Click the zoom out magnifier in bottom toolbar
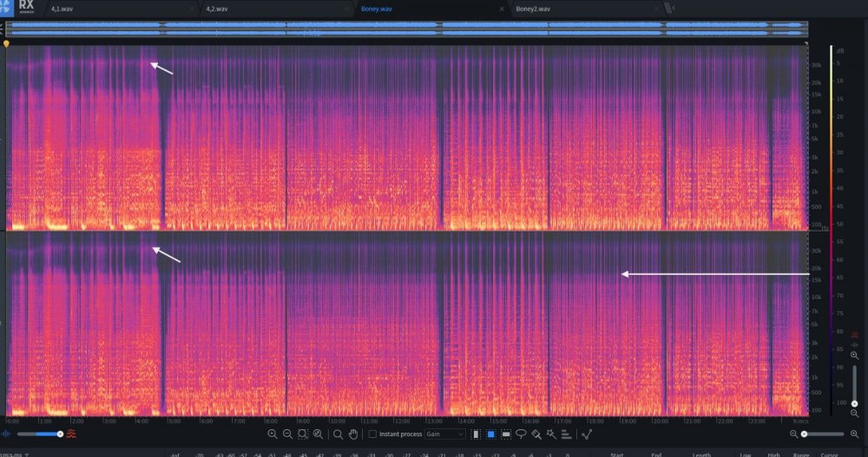 287,434
